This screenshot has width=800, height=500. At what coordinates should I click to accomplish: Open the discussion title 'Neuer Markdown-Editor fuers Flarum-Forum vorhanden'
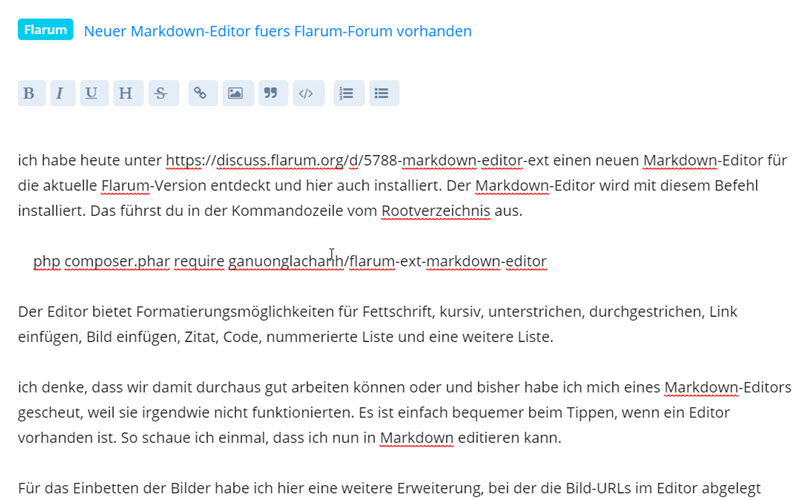pos(278,31)
